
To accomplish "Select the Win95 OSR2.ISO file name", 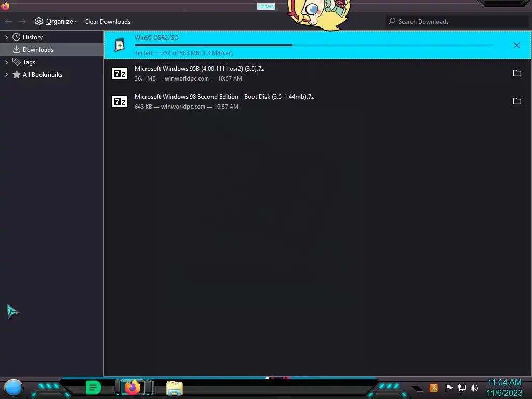I will coord(156,37).
